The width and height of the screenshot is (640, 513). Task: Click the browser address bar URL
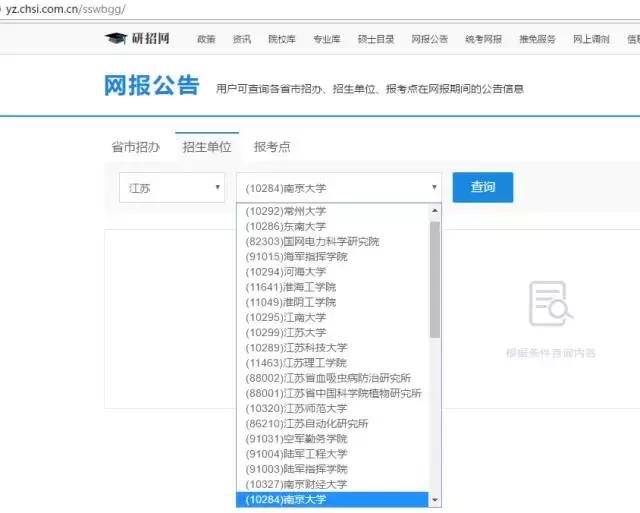pyautogui.click(x=66, y=9)
